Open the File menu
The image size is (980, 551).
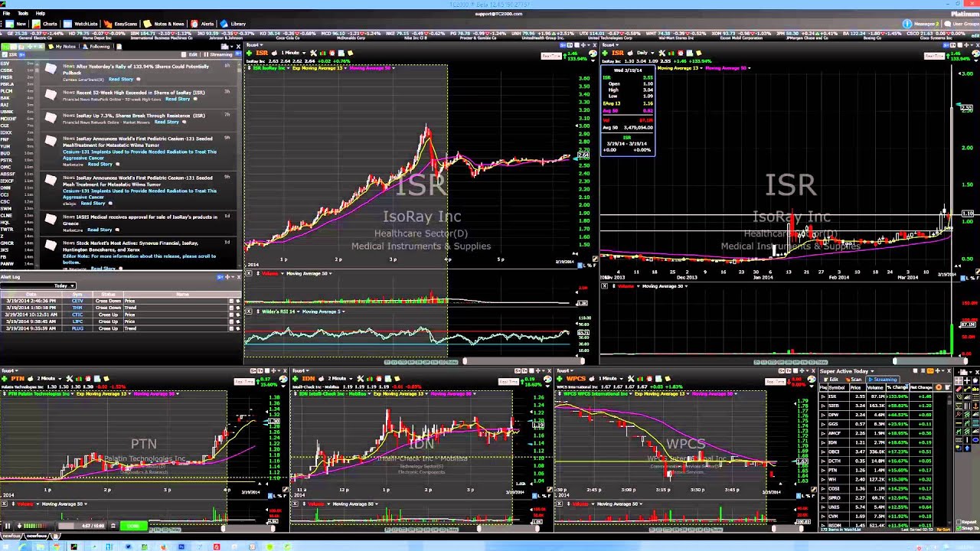pyautogui.click(x=6, y=13)
